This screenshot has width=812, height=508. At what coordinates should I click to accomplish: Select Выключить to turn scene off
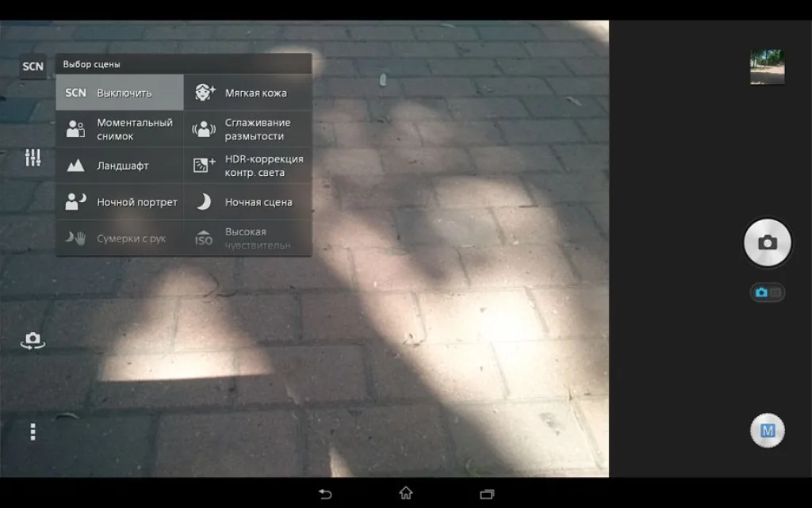click(x=120, y=93)
